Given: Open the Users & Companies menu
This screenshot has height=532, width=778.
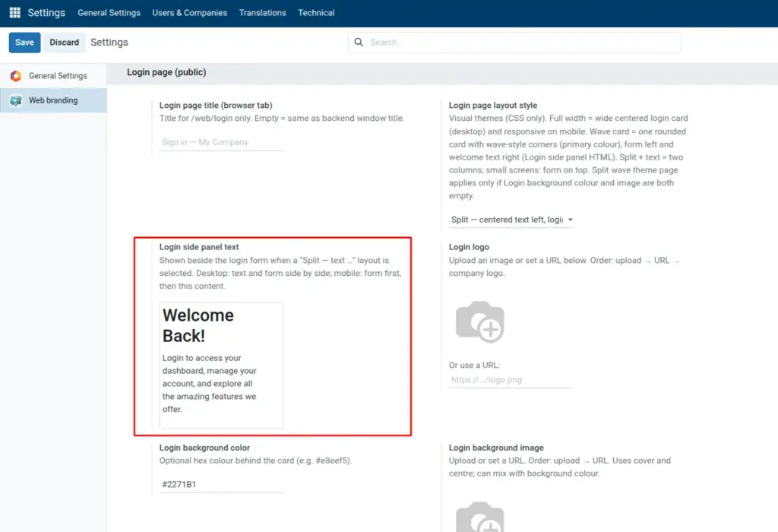Looking at the screenshot, I should pos(189,13).
